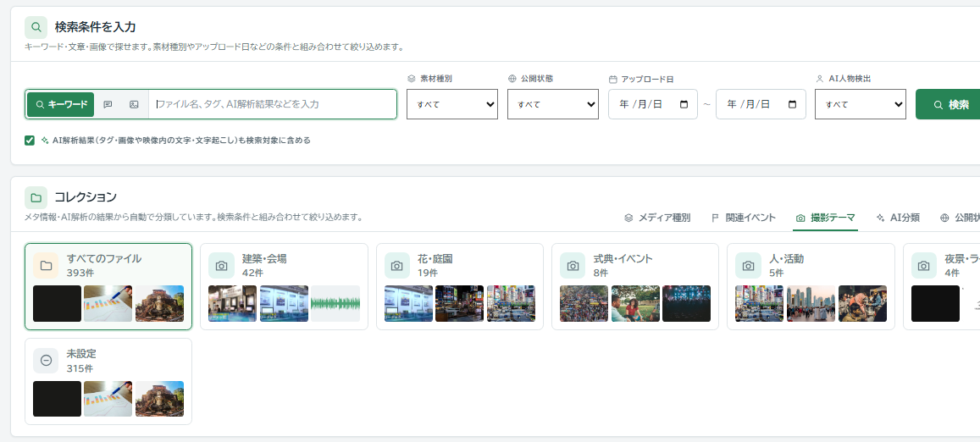Image resolution: width=980 pixels, height=442 pixels.
Task: Focus the keyword search input field
Action: 273,104
